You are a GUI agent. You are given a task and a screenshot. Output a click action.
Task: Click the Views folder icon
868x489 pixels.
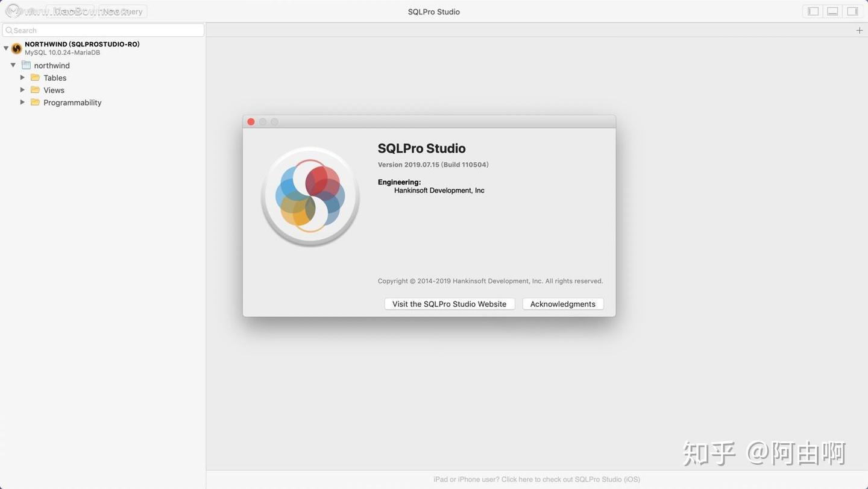tap(36, 90)
